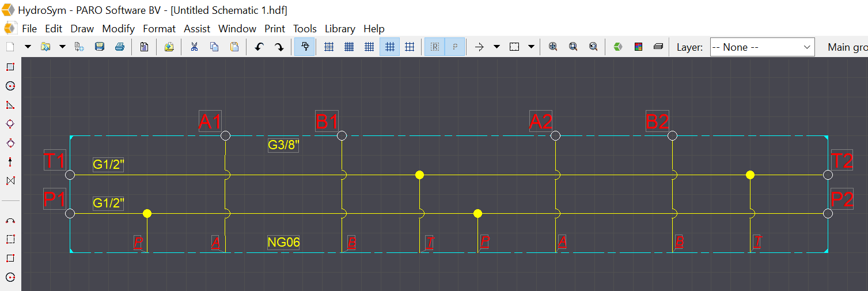Screen dimensions: 868x291
Task: Click the G1/2" label on the T1 line
Action: click(108, 165)
